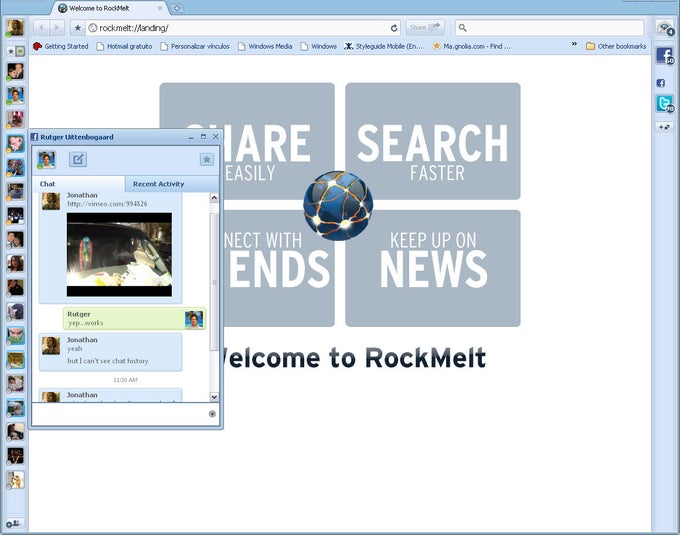This screenshot has width=680, height=535.
Task: Open the bottom-most friend avatar in left sidebar
Action: (16, 480)
